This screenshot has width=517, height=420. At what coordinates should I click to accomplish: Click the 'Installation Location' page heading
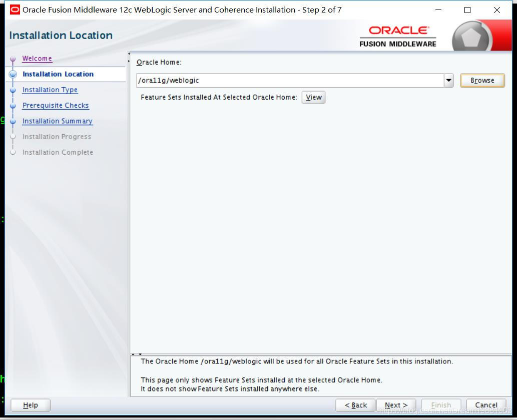pyautogui.click(x=61, y=35)
